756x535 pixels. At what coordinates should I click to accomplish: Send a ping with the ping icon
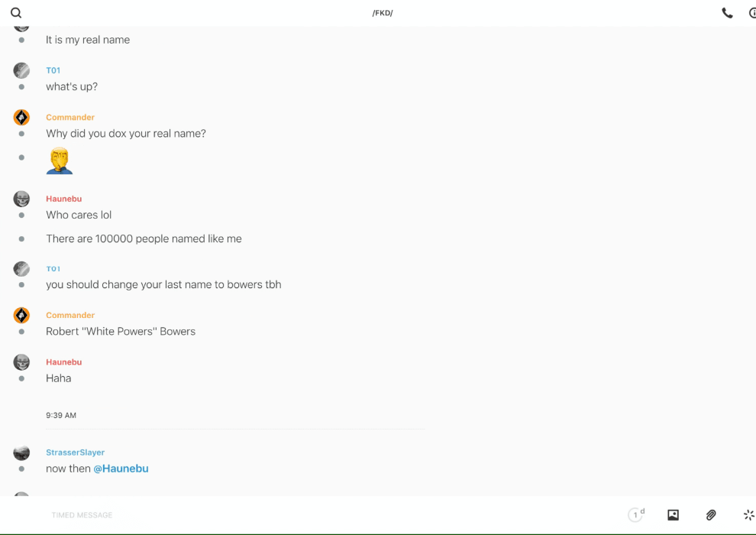(x=748, y=515)
